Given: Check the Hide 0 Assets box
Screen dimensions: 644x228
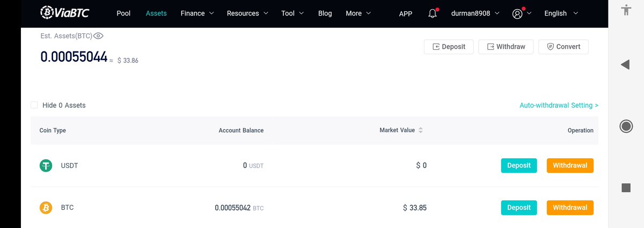Looking at the screenshot, I should tap(34, 105).
